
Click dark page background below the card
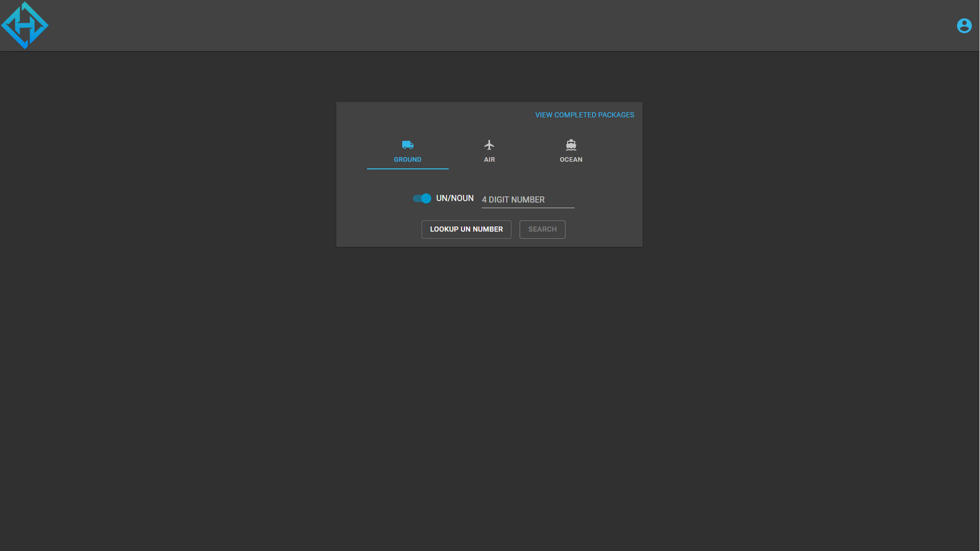coord(489,383)
